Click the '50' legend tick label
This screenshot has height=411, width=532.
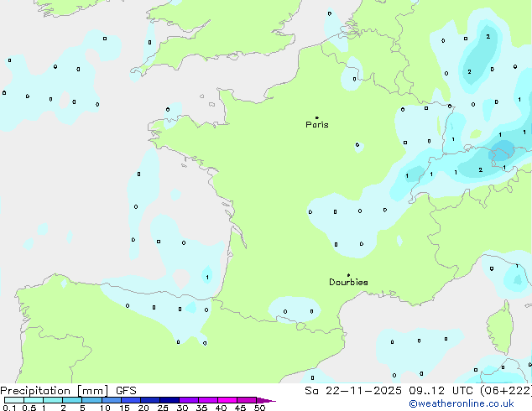coord(259,408)
